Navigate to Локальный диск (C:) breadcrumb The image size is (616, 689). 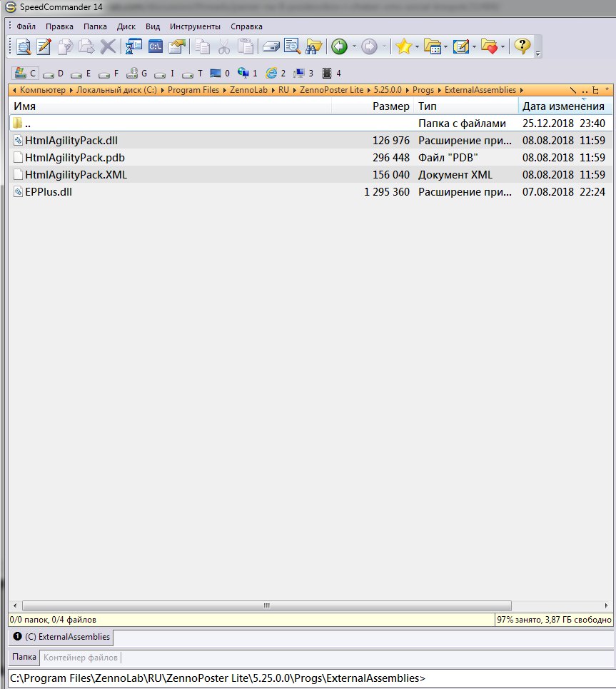click(116, 90)
